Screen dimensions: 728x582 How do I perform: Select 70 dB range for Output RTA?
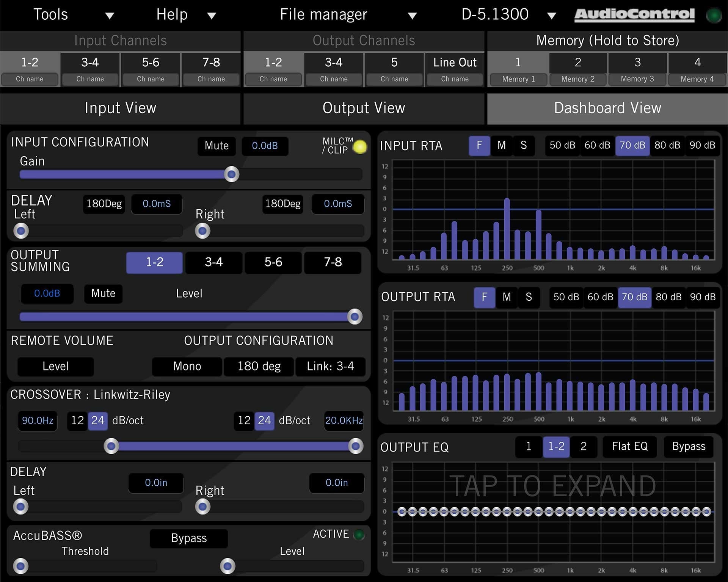pos(634,298)
